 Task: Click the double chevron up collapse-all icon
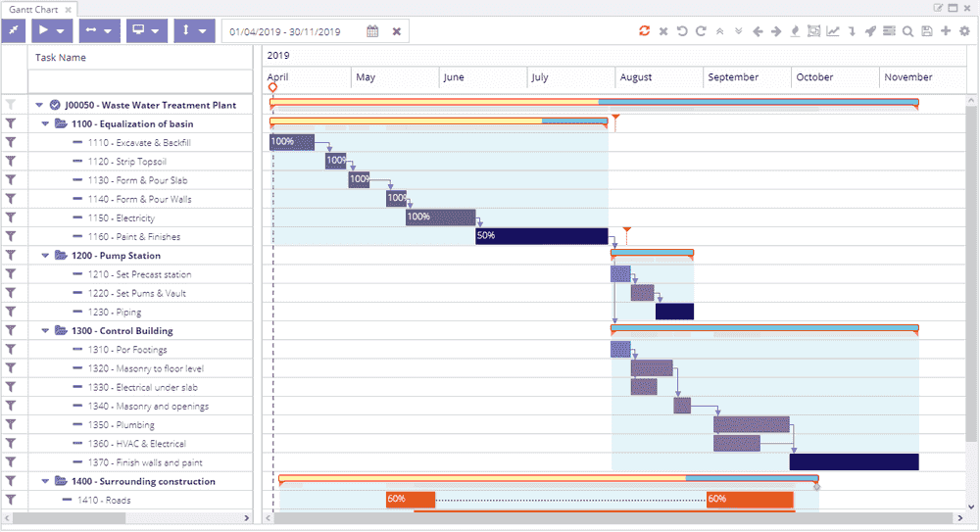coord(720,30)
